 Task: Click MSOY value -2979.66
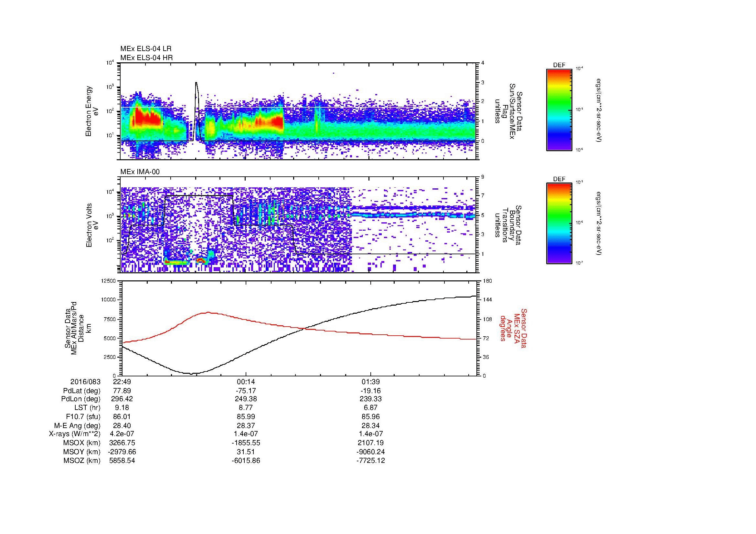pos(122,452)
